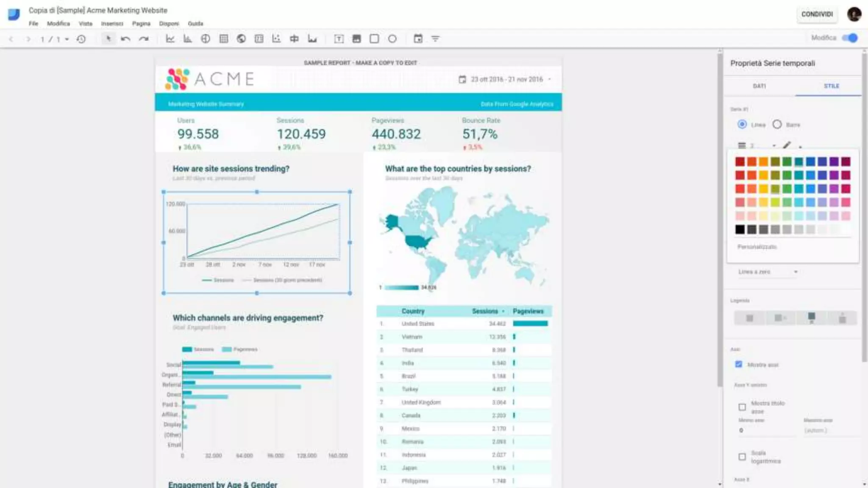Image resolution: width=868 pixels, height=488 pixels.
Task: Click the undo arrow
Action: pos(125,39)
